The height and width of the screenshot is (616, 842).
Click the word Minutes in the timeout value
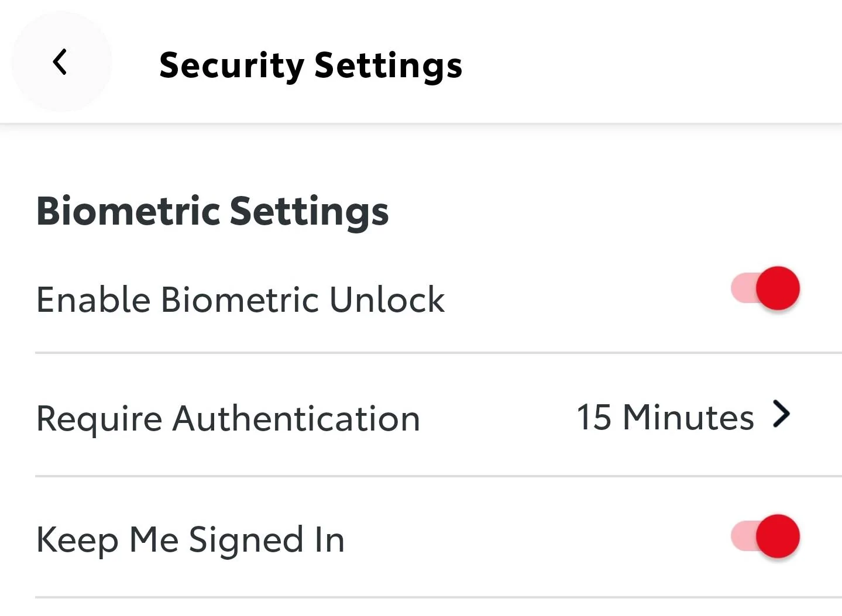tap(688, 417)
